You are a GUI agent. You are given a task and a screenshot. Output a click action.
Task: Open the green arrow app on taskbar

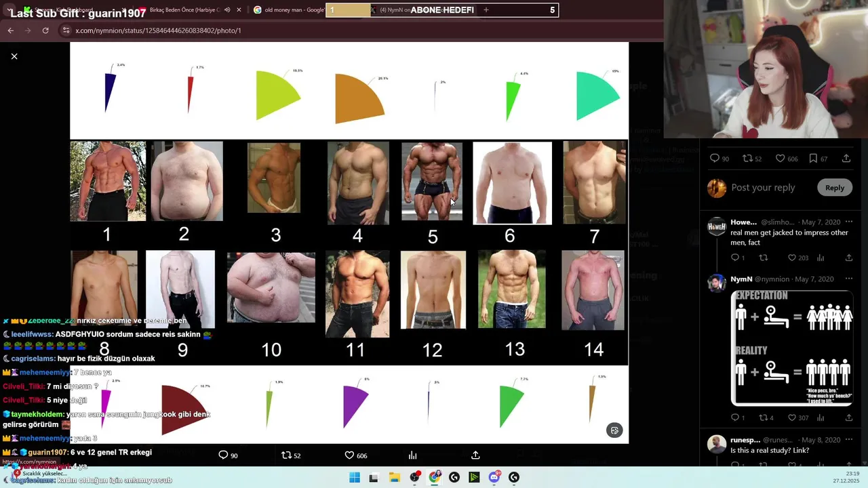[474, 478]
